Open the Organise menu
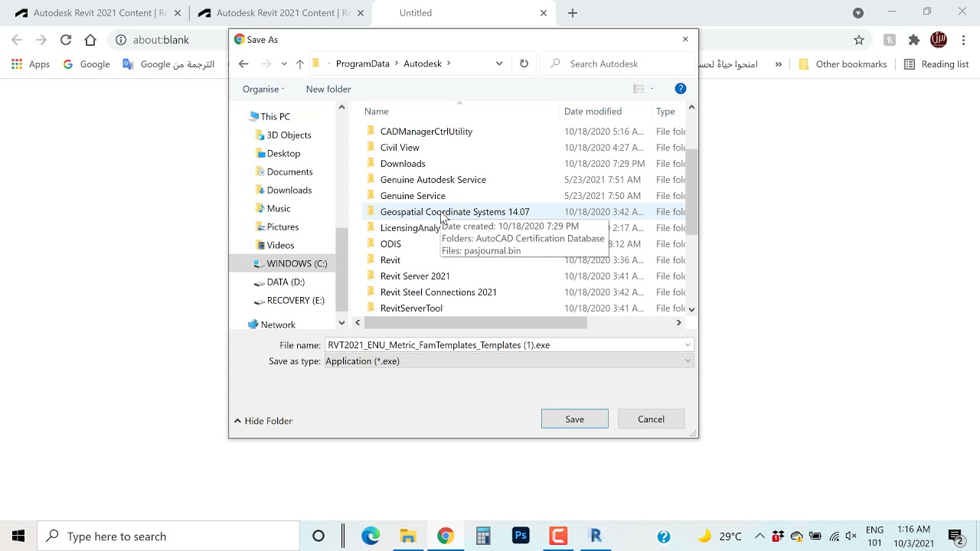This screenshot has height=551, width=980. click(263, 89)
